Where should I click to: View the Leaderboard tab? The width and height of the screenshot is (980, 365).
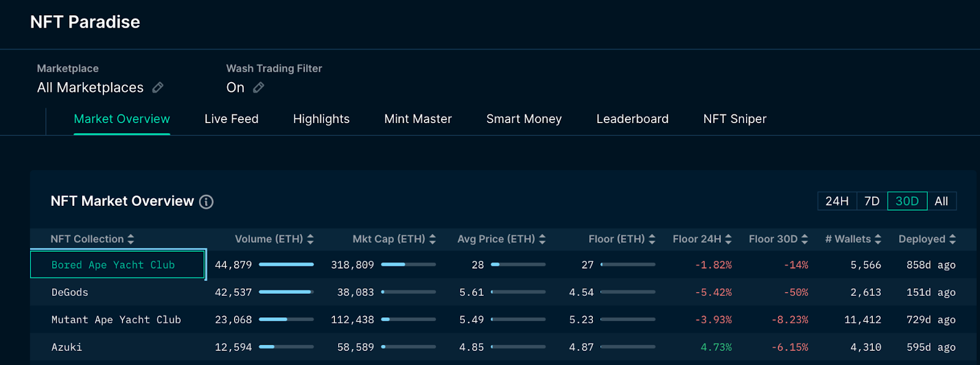[x=633, y=119]
